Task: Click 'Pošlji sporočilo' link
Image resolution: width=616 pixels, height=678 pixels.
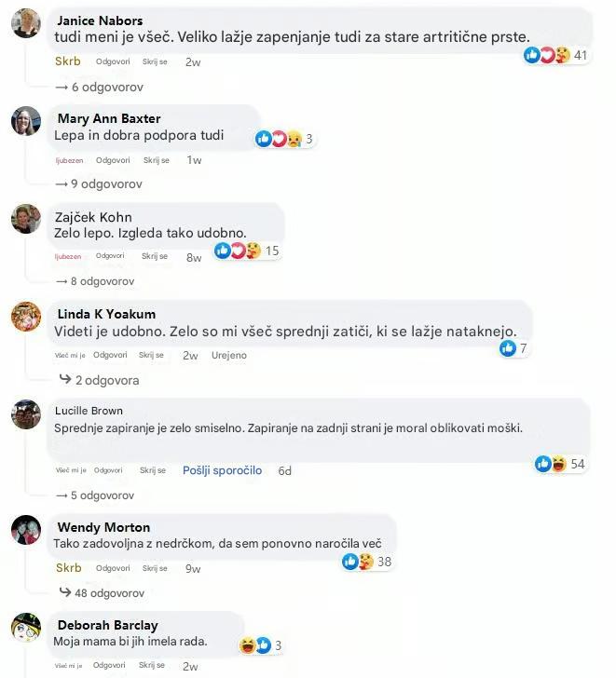Action: pyautogui.click(x=222, y=470)
